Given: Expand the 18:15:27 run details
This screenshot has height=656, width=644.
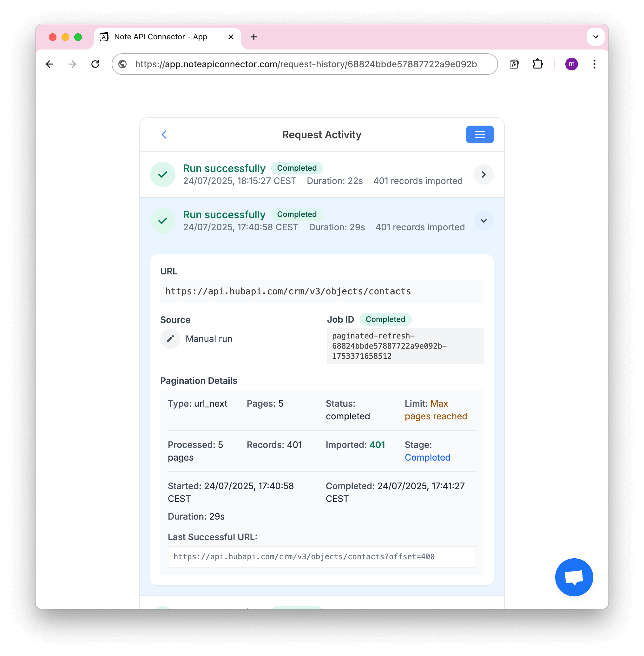Looking at the screenshot, I should pos(483,174).
